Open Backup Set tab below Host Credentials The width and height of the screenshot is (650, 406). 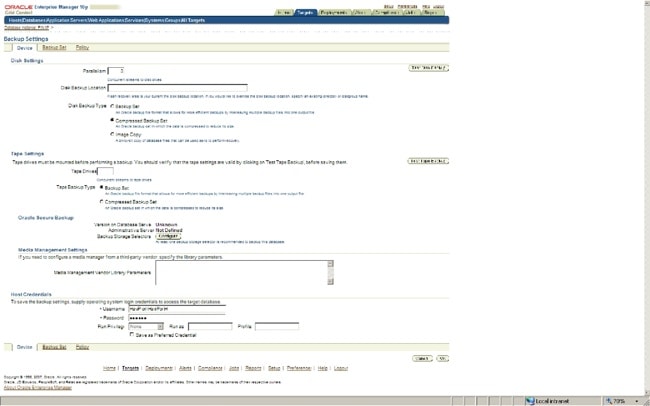(54, 347)
